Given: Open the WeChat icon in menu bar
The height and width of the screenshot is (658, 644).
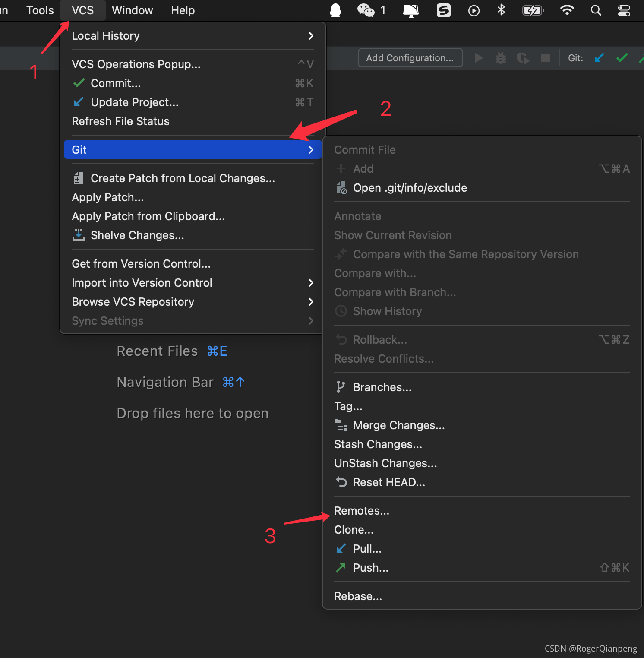Looking at the screenshot, I should (x=366, y=10).
